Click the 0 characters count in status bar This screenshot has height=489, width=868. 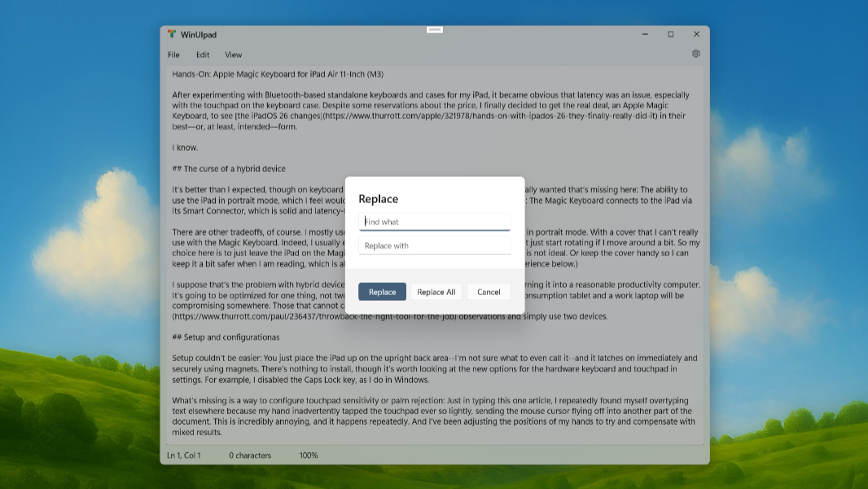[250, 455]
